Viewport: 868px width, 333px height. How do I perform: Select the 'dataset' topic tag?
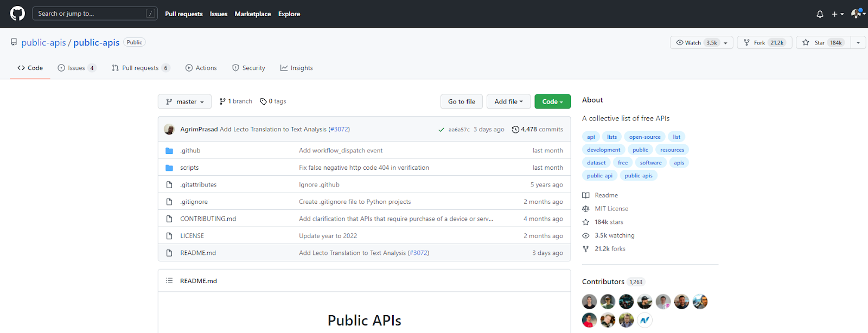coord(596,163)
